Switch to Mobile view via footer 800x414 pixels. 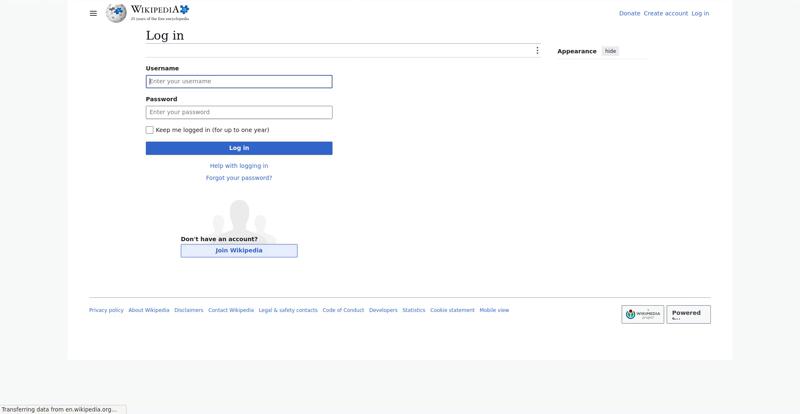click(494, 310)
